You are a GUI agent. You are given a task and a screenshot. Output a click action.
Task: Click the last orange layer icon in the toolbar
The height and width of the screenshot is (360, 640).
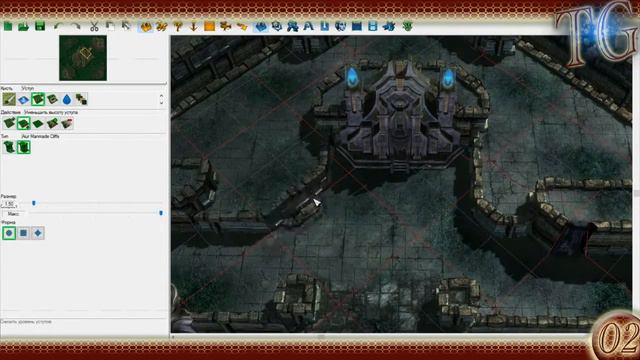(242, 27)
